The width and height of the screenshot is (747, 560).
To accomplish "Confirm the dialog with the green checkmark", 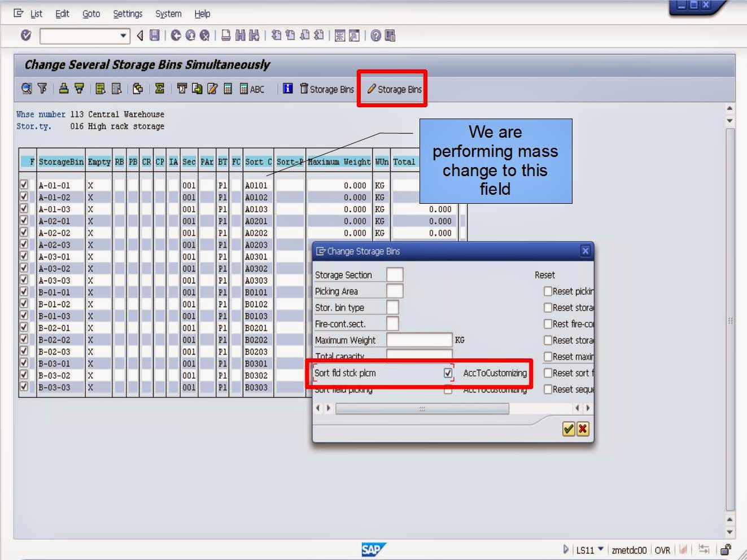I will pyautogui.click(x=569, y=429).
